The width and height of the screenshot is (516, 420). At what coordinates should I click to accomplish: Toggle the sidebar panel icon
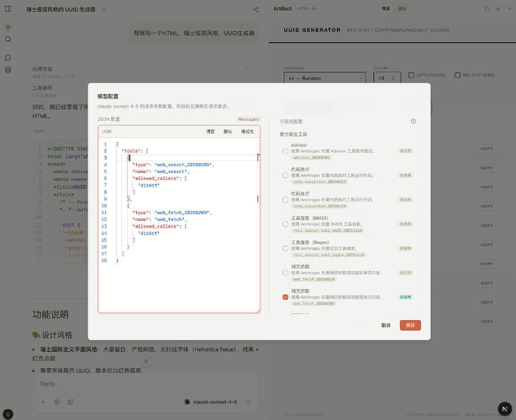click(x=8, y=9)
